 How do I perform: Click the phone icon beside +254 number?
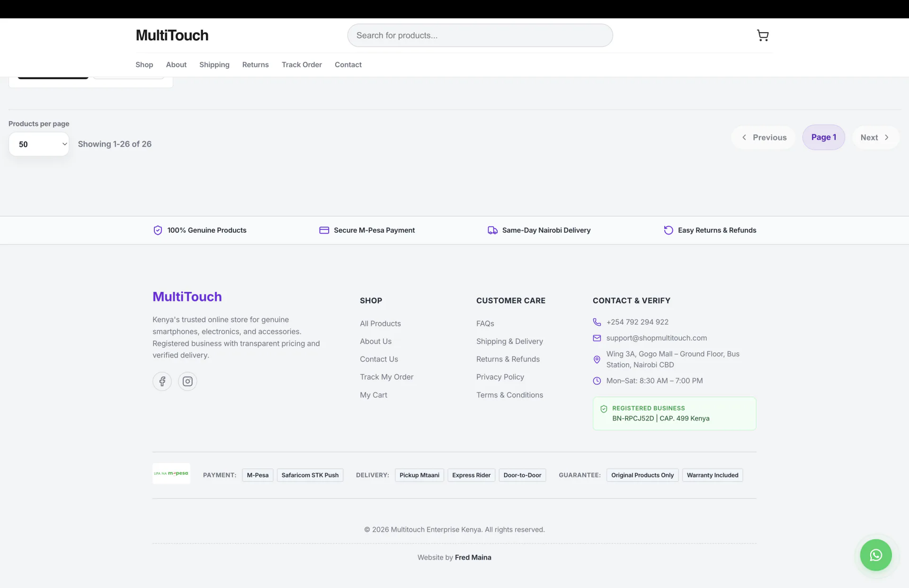(597, 322)
